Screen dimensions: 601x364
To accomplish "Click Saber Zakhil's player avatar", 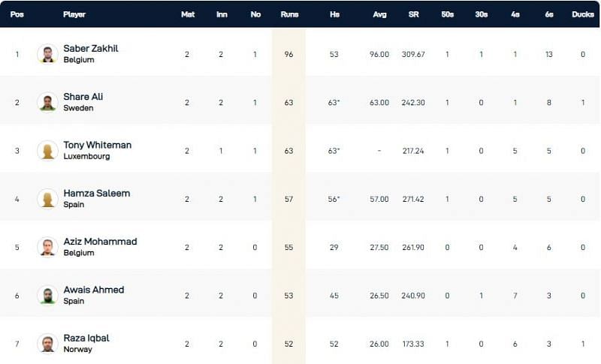I will [47, 54].
